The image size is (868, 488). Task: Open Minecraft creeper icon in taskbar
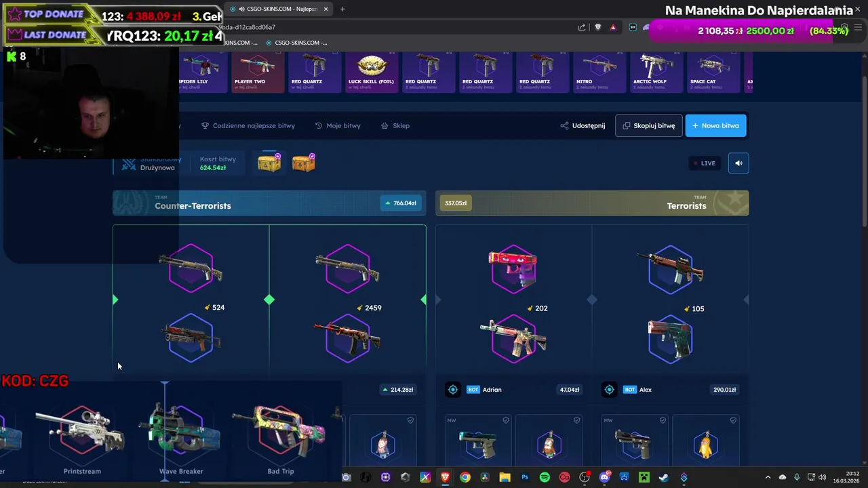(644, 477)
